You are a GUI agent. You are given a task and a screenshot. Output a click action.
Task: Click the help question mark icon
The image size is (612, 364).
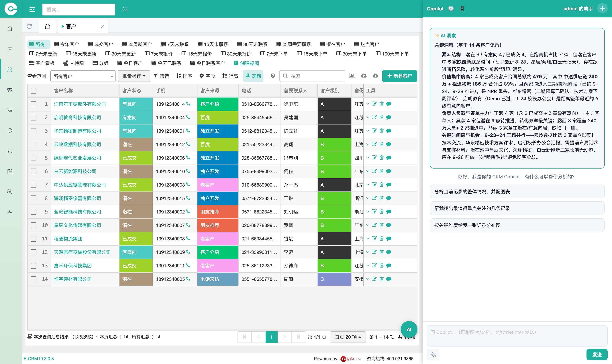[273, 76]
